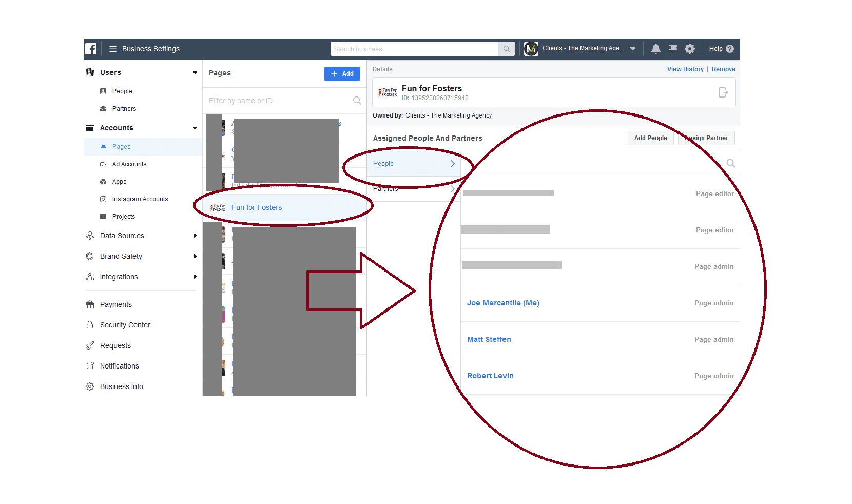Click the exit icon on Fun for Fosters card
The image size is (852, 504).
723,92
